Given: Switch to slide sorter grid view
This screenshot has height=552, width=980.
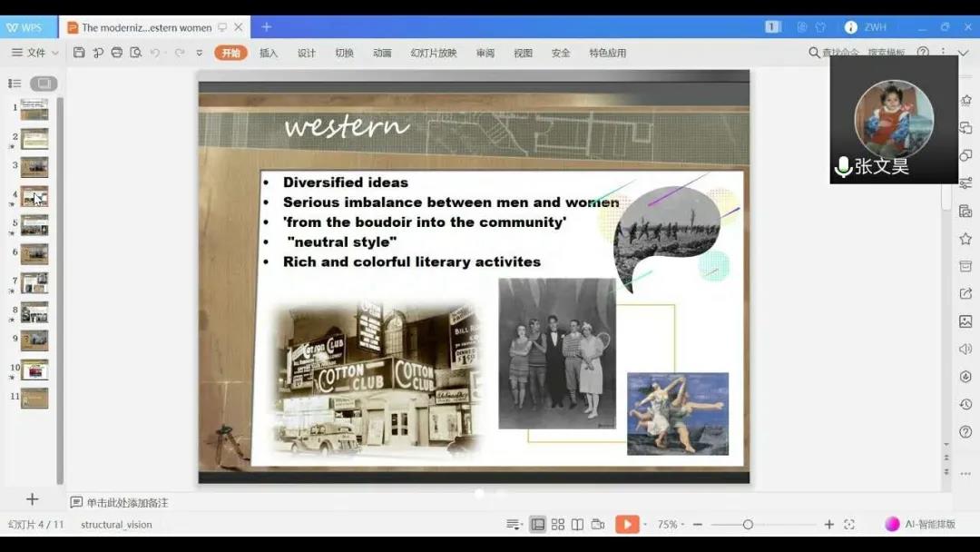Looking at the screenshot, I should (x=558, y=524).
